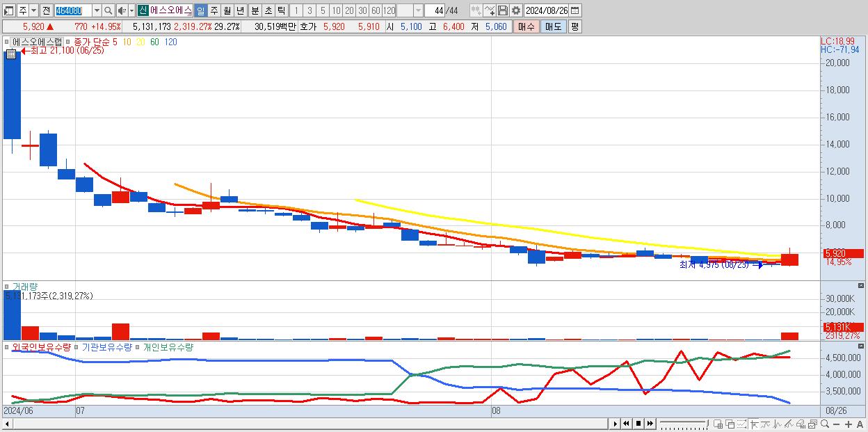
Task: Choose the 60 interval button
Action: pyautogui.click(x=376, y=10)
